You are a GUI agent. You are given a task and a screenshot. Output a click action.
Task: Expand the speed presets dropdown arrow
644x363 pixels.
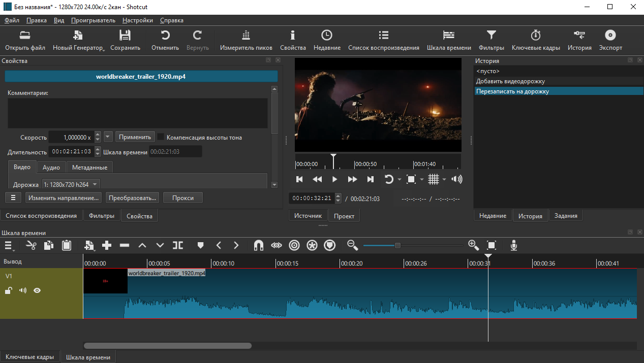[x=108, y=137]
